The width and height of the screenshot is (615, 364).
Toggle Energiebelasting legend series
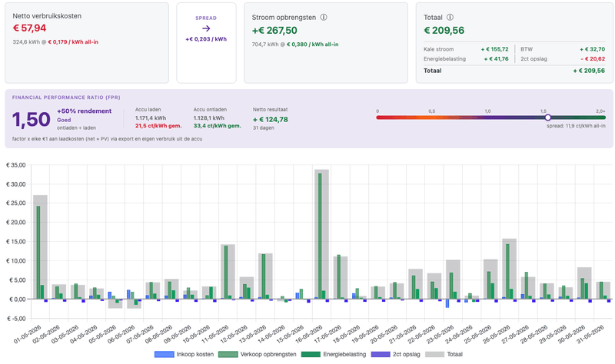coord(334,354)
